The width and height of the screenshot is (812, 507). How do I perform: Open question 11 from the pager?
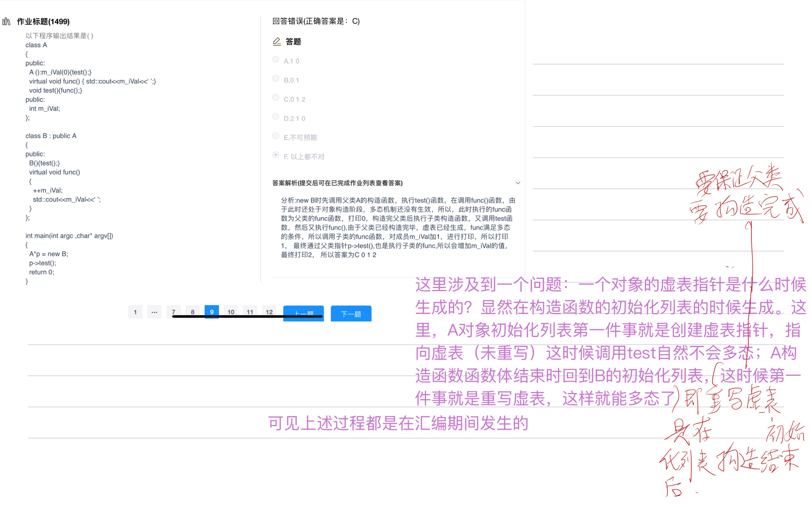coord(250,311)
